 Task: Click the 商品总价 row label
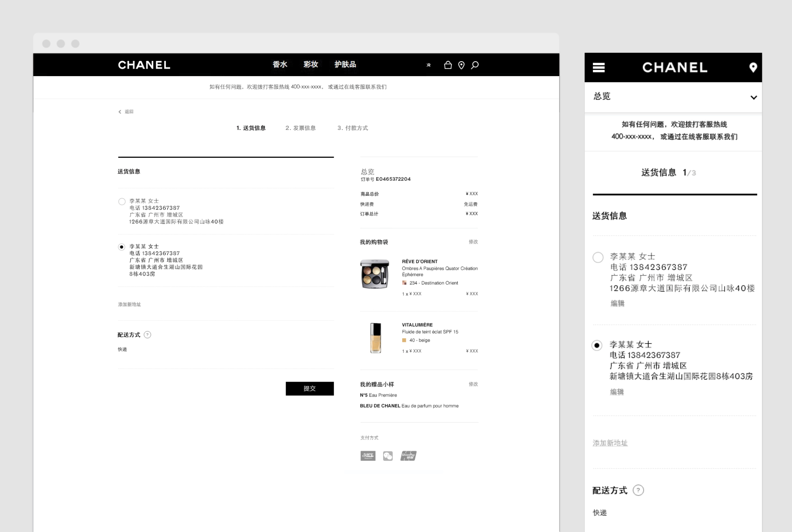point(369,194)
